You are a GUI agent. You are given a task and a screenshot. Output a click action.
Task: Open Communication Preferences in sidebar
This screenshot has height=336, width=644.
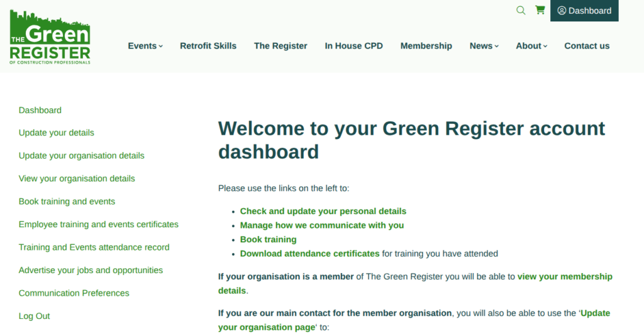click(74, 293)
